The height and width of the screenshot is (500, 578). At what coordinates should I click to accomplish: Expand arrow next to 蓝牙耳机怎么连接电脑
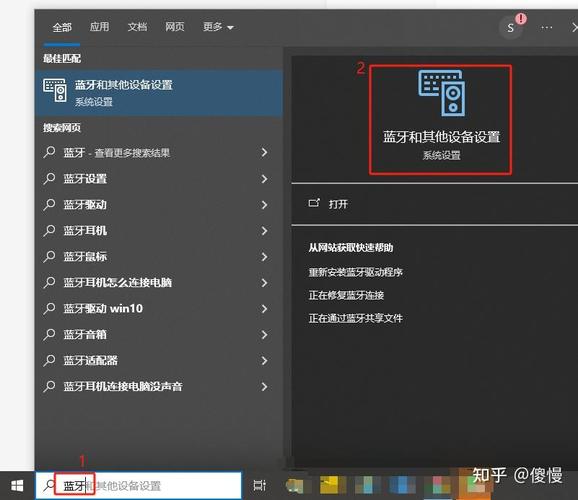click(264, 283)
